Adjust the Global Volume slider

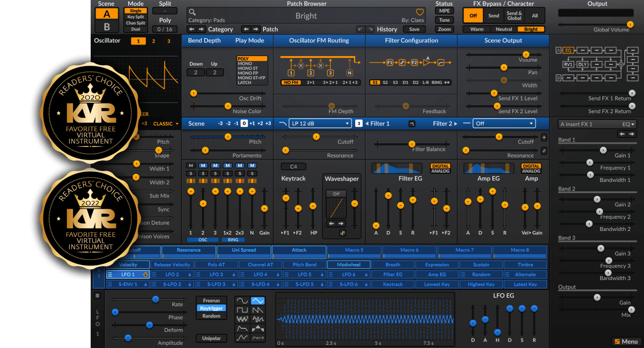[595, 25]
